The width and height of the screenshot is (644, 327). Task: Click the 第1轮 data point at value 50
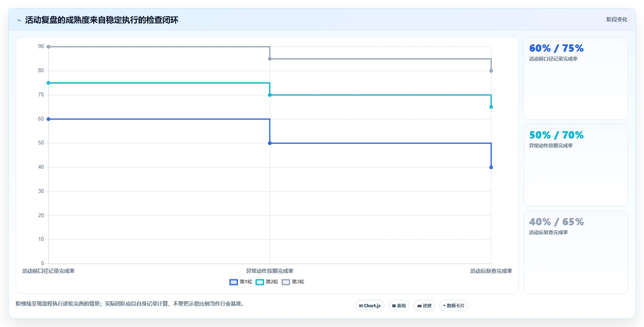[270, 143]
